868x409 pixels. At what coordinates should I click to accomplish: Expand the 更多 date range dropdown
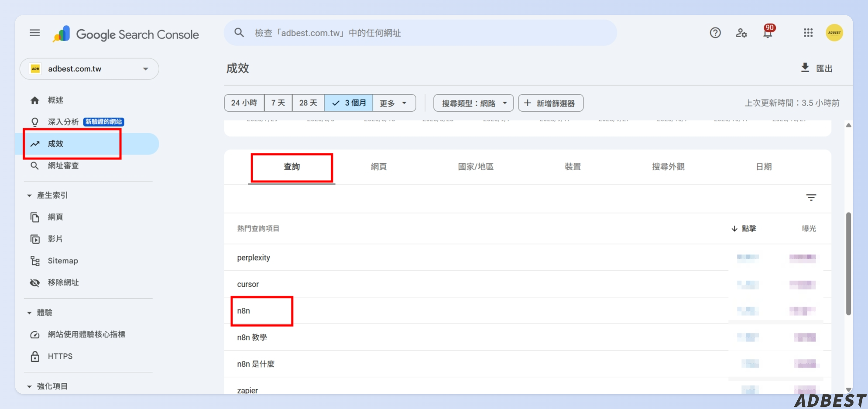393,103
